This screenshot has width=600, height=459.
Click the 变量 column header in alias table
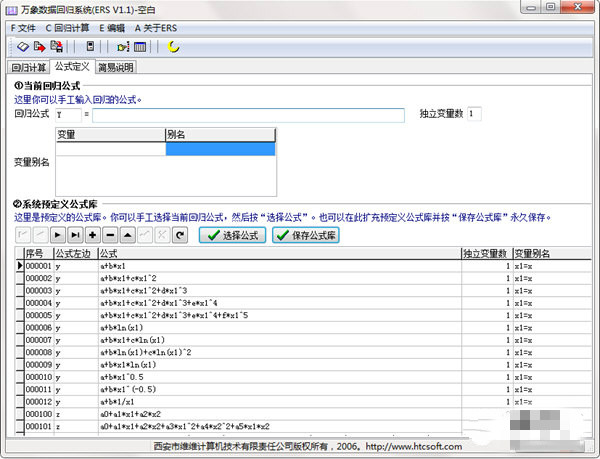(x=111, y=135)
